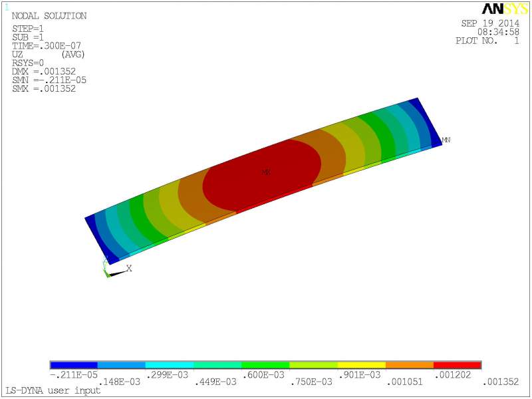Click the orange legend color band
The height and width of the screenshot is (399, 532).
coord(410,365)
